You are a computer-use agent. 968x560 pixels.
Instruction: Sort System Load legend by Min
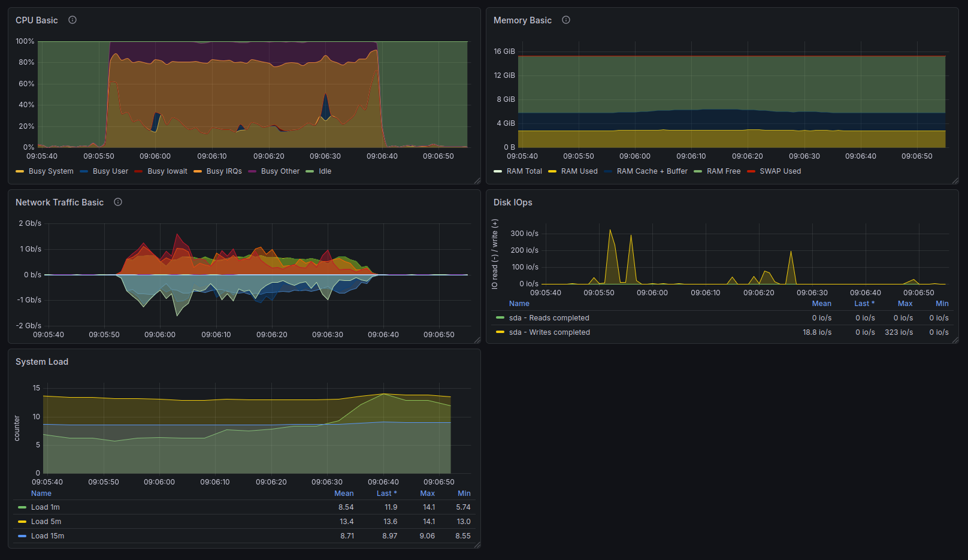464,494
